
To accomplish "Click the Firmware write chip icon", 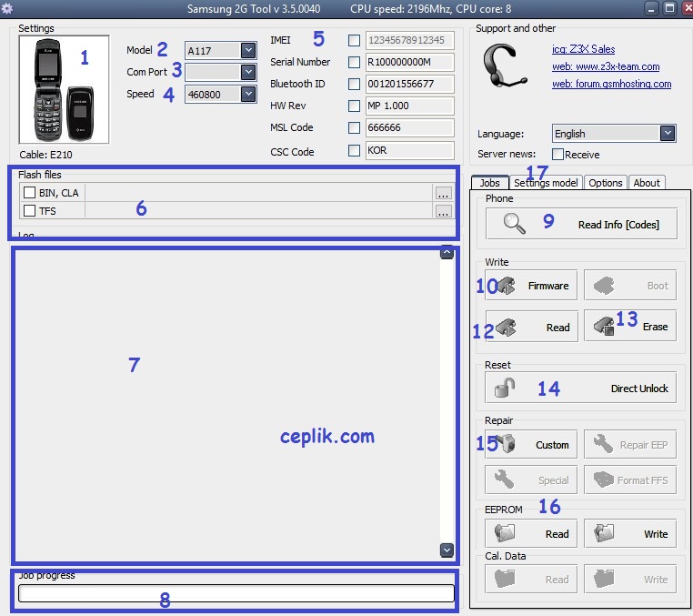I will [507, 286].
